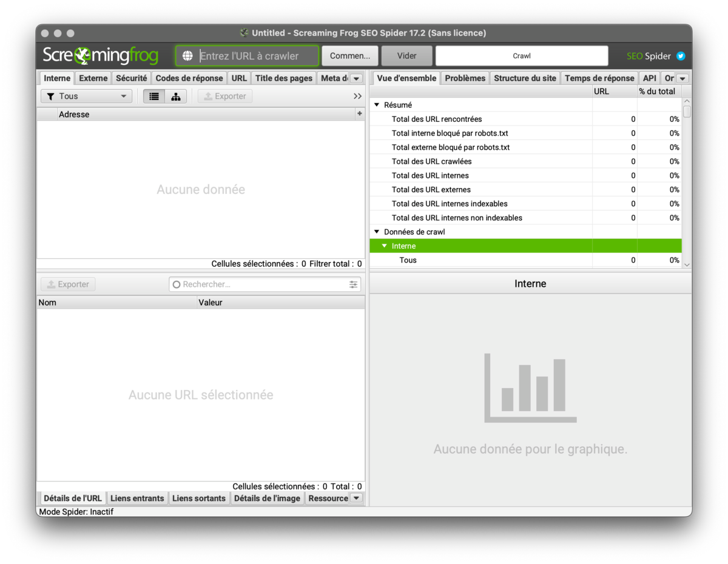The image size is (728, 564).
Task: Open search options sliders icon in Rechercher box
Action: click(353, 284)
